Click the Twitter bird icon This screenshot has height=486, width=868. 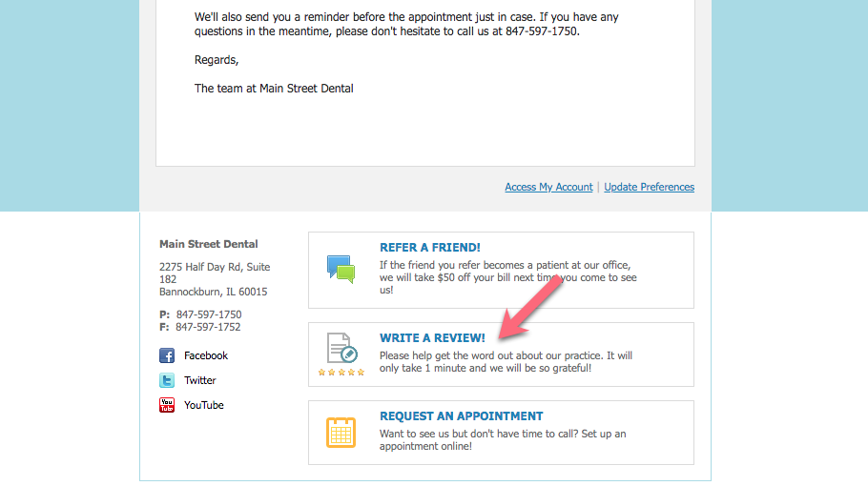click(x=167, y=380)
